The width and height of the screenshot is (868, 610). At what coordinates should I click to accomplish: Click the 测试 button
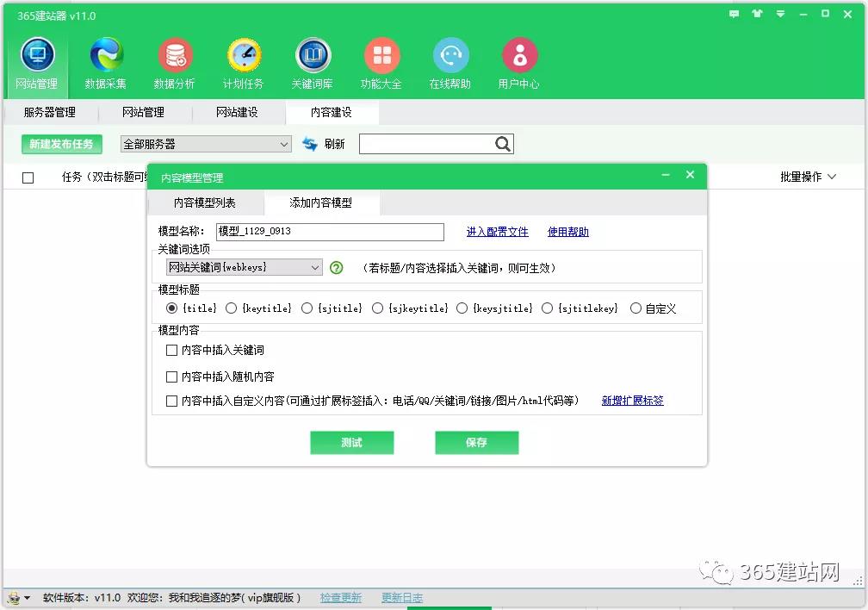click(x=351, y=443)
